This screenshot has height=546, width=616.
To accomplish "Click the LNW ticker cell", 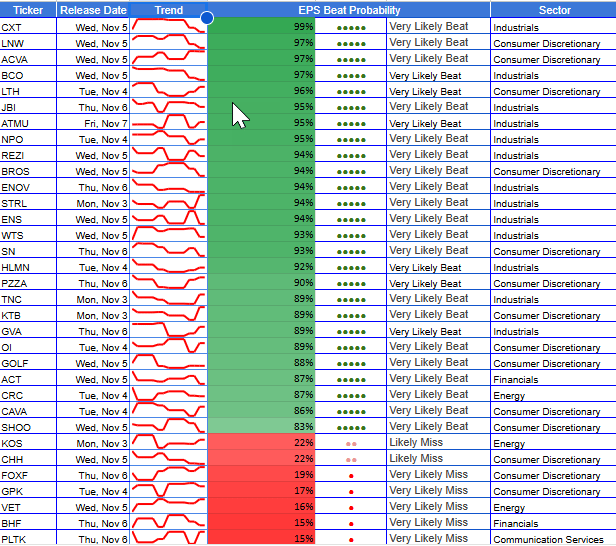I will pos(28,43).
